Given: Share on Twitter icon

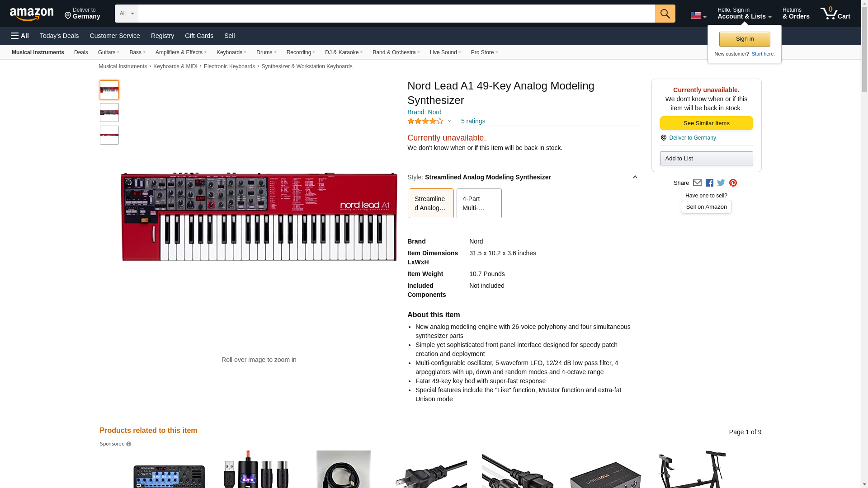Looking at the screenshot, I should pyautogui.click(x=721, y=183).
